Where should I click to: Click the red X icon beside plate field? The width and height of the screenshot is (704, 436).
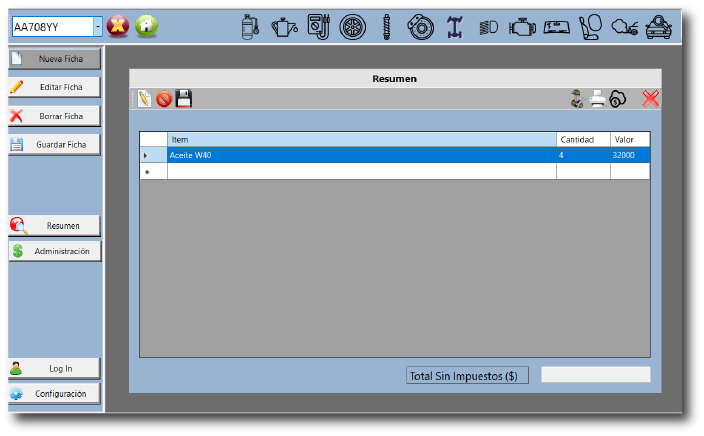click(118, 26)
